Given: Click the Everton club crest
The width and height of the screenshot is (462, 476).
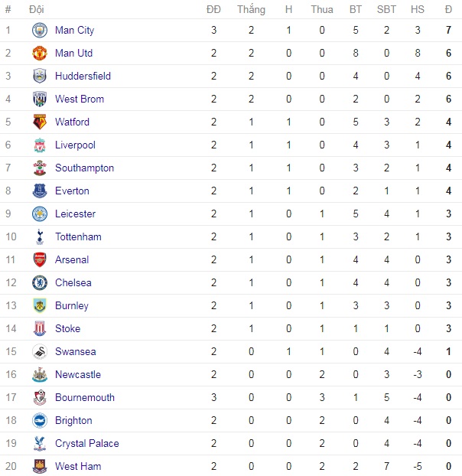Looking at the screenshot, I should pos(40,191).
